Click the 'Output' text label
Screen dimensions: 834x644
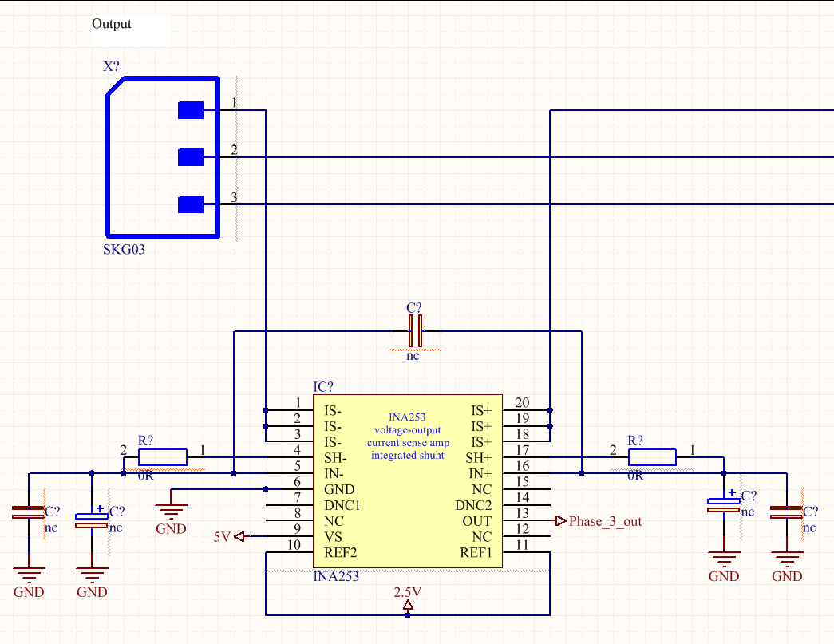111,24
